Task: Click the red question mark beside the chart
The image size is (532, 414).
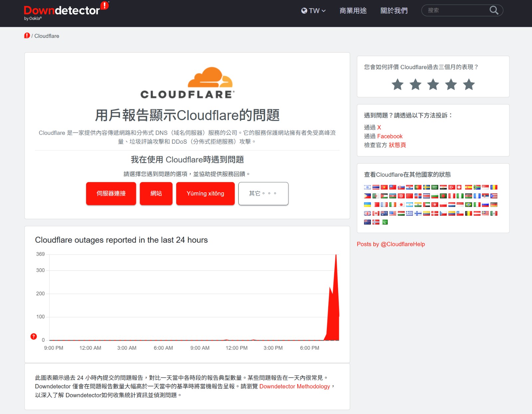Action: pos(33,336)
